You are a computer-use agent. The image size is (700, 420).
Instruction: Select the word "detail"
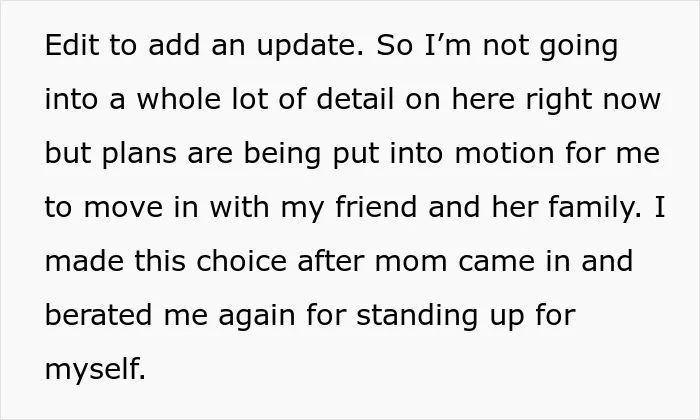[x=355, y=99]
